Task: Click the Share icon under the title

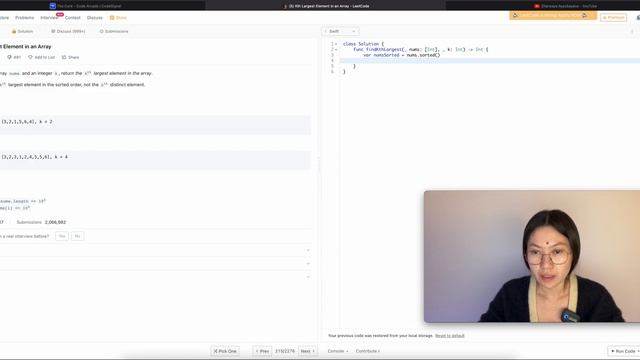Action: tap(64, 57)
